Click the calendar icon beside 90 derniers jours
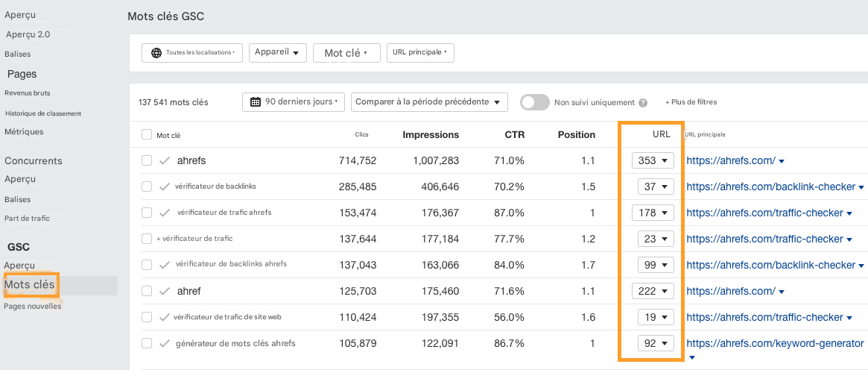This screenshot has height=370, width=868. point(256,102)
